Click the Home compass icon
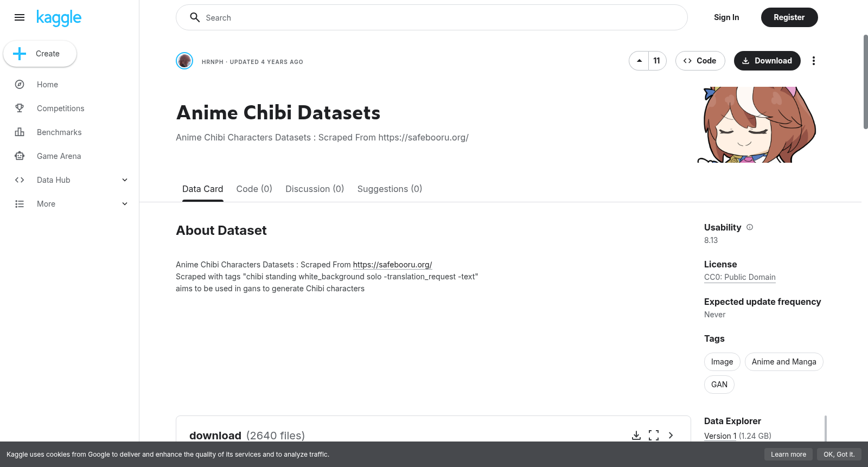 tap(20, 85)
